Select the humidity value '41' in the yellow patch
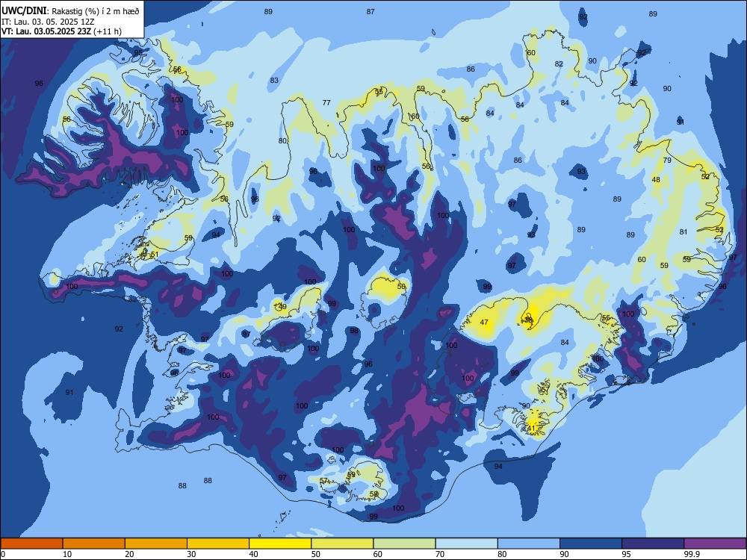 (532, 428)
